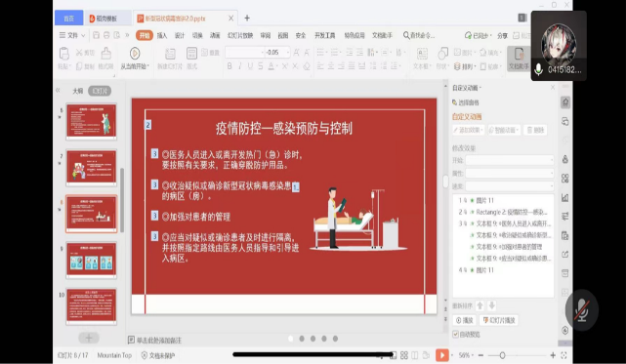Open the 动画 ribbon tab

(x=215, y=35)
